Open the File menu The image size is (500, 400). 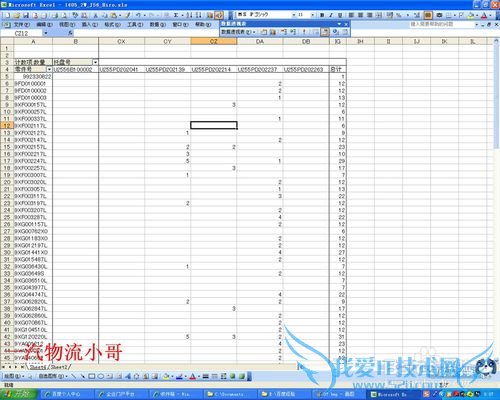[21, 25]
